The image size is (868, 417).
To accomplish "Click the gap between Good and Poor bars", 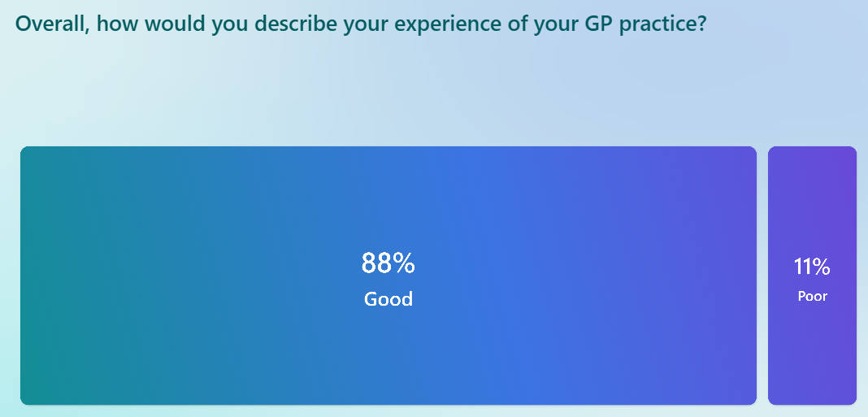I will coord(762,276).
